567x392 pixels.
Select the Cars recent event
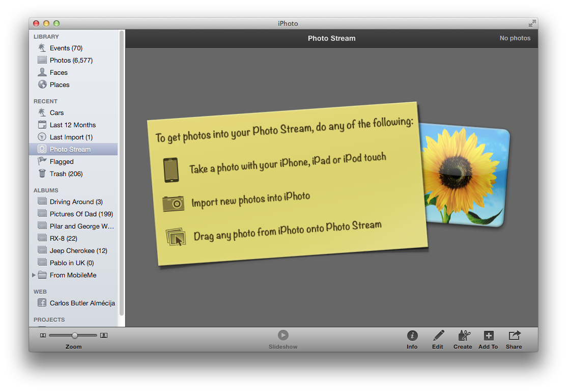point(73,113)
